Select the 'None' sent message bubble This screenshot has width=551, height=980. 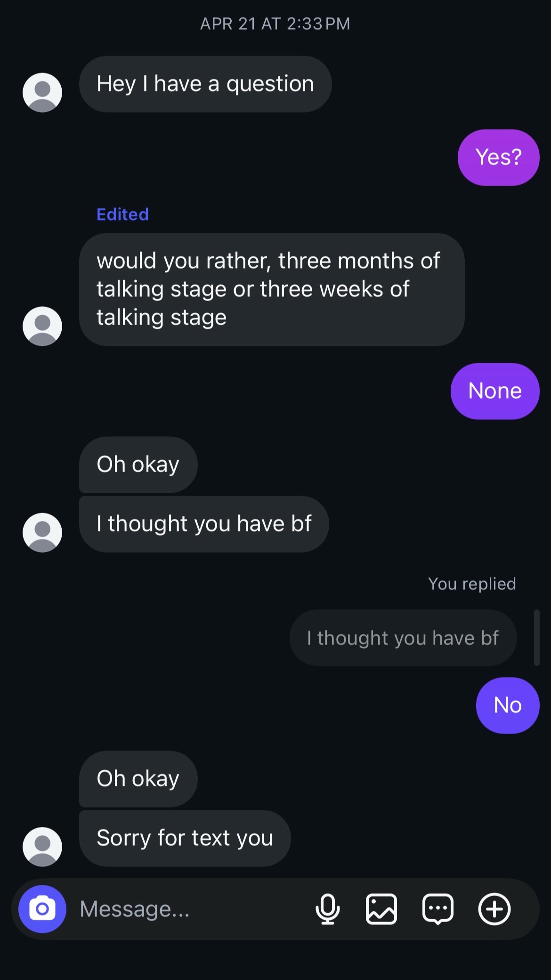pyautogui.click(x=495, y=391)
